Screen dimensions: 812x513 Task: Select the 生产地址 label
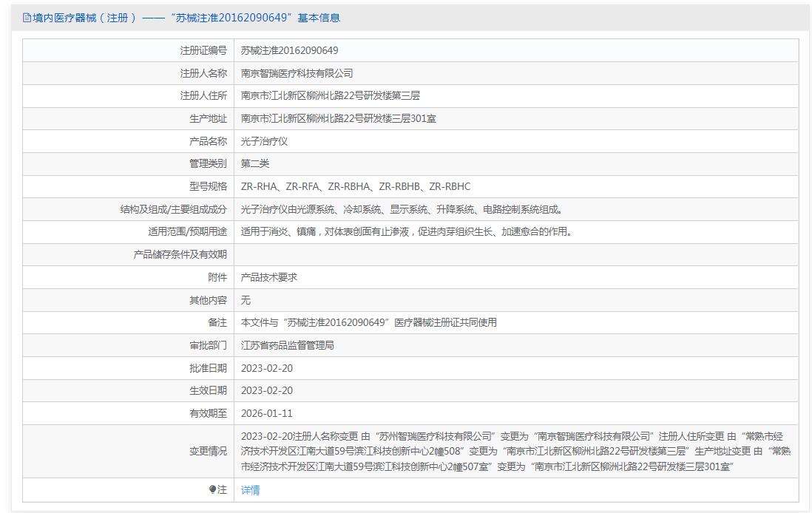[209, 118]
